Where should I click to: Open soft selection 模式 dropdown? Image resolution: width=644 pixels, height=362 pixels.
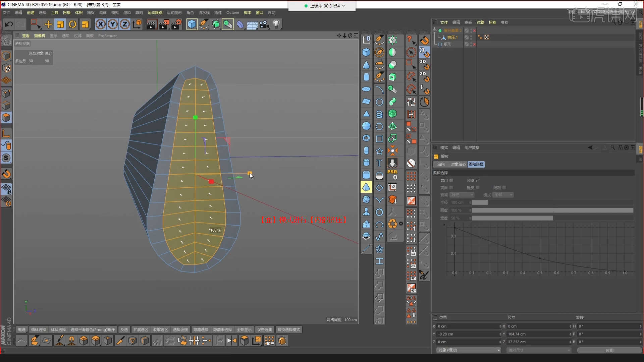coord(503,195)
